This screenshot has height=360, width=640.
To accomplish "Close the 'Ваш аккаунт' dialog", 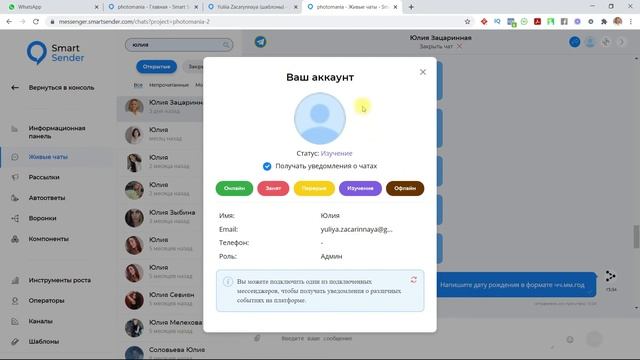I will click(422, 72).
